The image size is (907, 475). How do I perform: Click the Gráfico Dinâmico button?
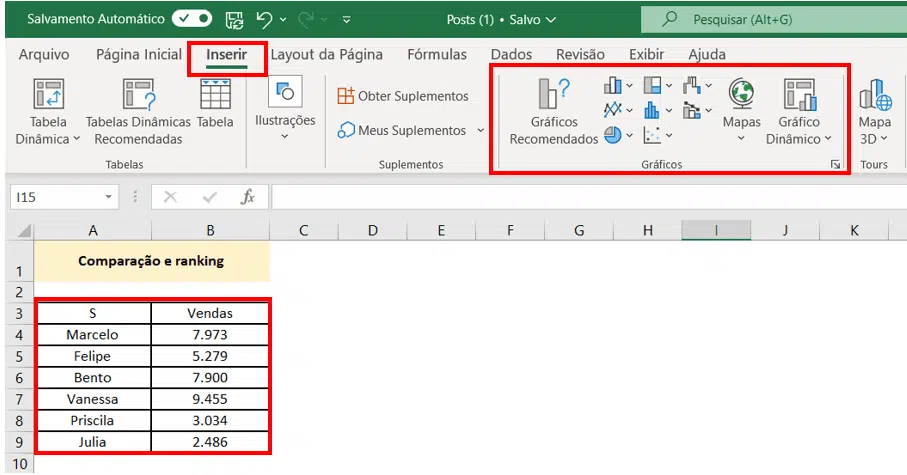tap(799, 112)
